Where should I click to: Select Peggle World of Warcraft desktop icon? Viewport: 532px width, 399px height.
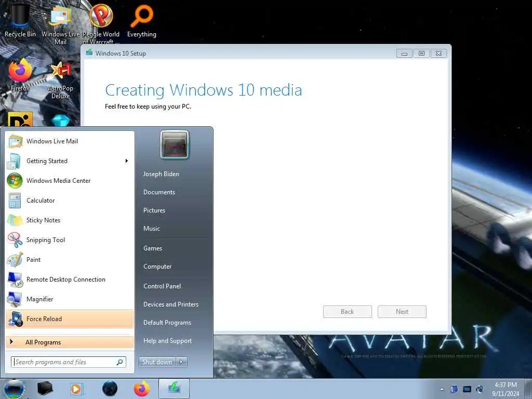click(101, 24)
